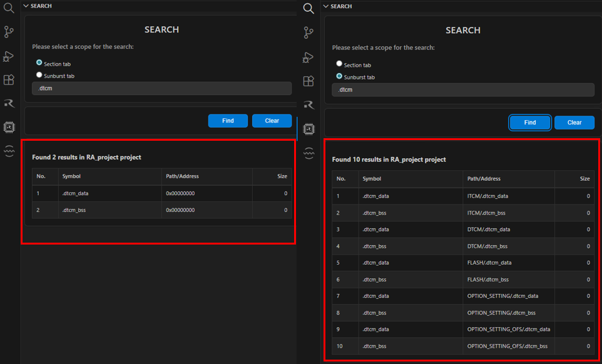Click Path/Address header in left results table
Screen dimensions: 602x364
tap(207, 176)
